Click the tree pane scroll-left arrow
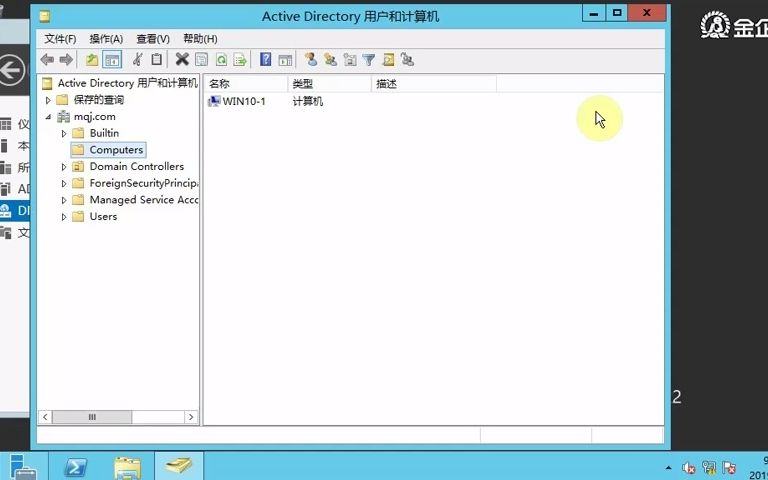 tap(45, 417)
